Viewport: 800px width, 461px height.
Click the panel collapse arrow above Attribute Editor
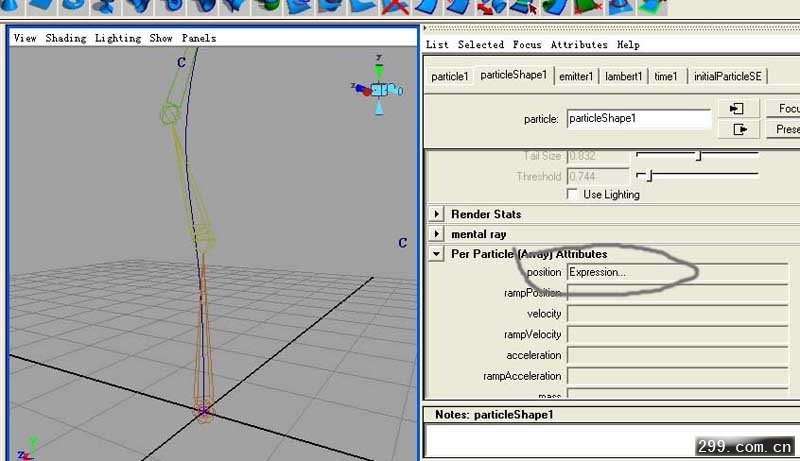pos(424,28)
